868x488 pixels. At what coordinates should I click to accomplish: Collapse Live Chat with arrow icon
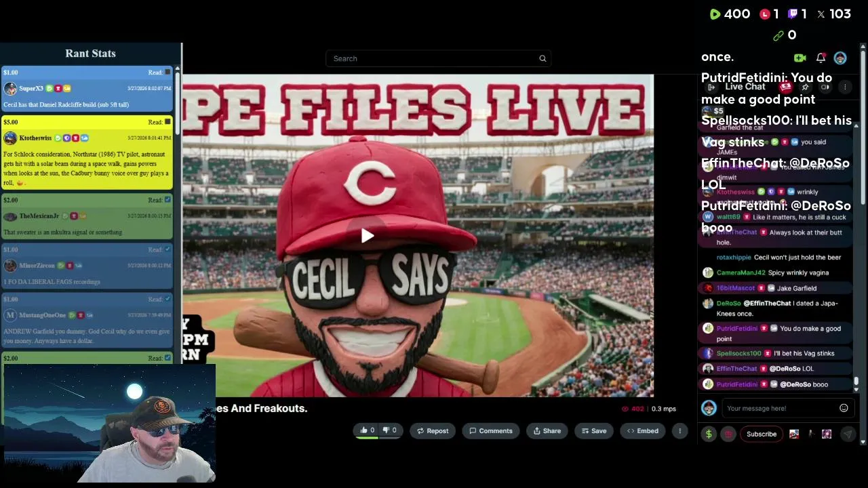coord(711,87)
